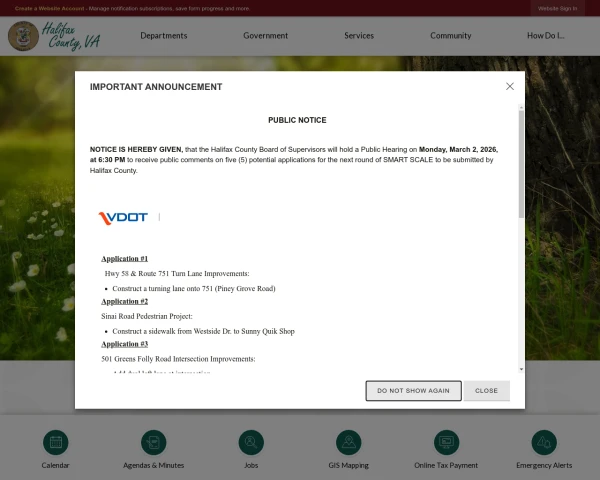Click the VDOT logo in the notice
The image size is (600, 480).
(123, 218)
